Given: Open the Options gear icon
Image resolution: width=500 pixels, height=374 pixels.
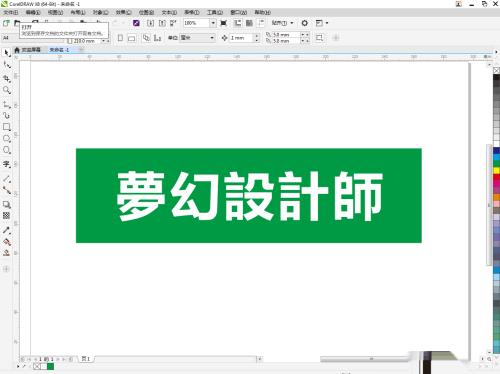Looking at the screenshot, I should click(304, 23).
